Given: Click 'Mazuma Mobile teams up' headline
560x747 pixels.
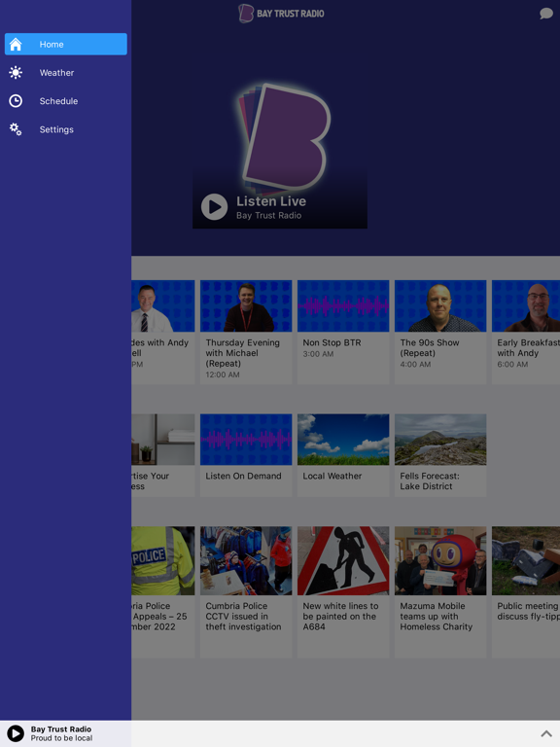Looking at the screenshot, I should pyautogui.click(x=437, y=617).
